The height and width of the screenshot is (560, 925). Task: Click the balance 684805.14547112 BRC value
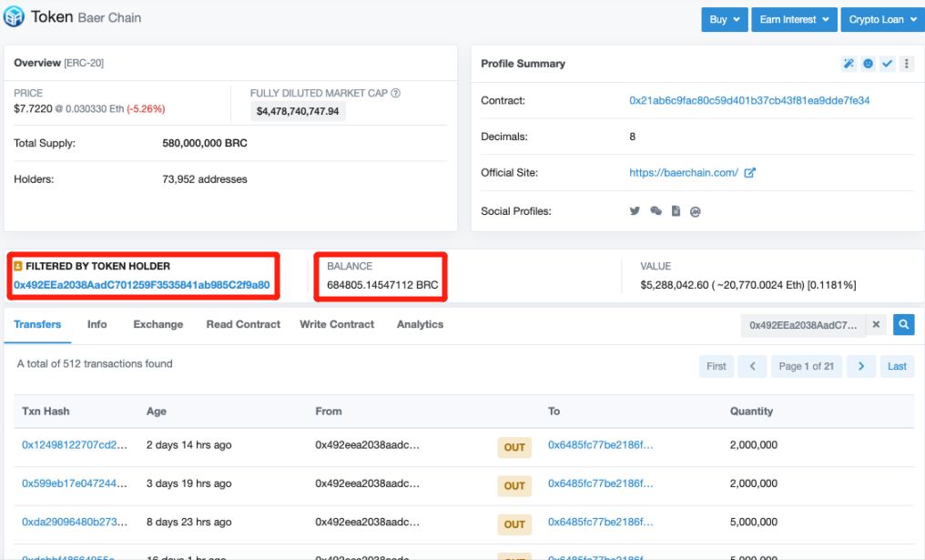click(x=383, y=285)
